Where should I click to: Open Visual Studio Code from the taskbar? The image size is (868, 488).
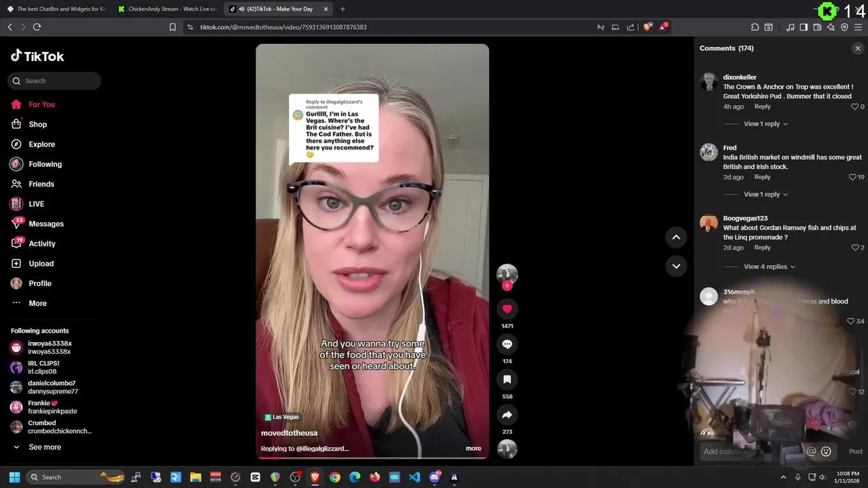[414, 477]
